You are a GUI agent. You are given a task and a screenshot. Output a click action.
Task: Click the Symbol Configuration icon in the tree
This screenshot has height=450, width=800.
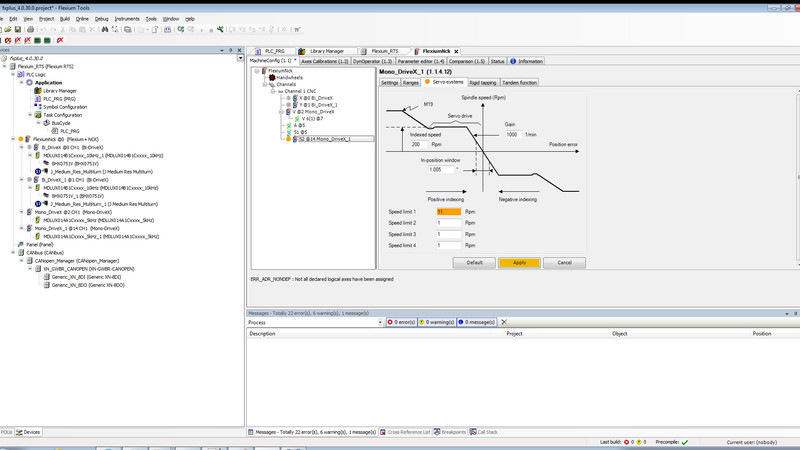point(38,107)
